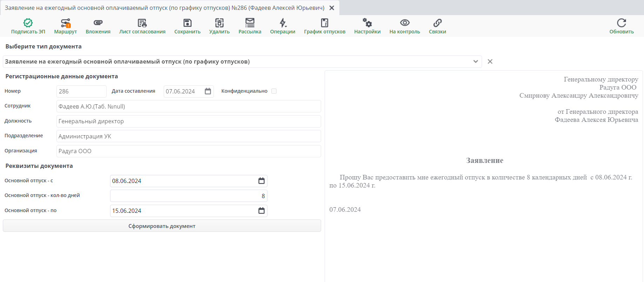Image resolution: width=644 pixels, height=282 pixels.
Task: Expand the document type dropdown arrow
Action: 476,61
